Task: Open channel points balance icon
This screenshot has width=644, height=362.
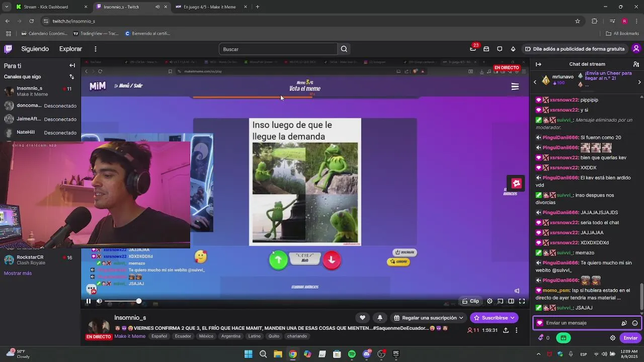Action: click(541, 338)
